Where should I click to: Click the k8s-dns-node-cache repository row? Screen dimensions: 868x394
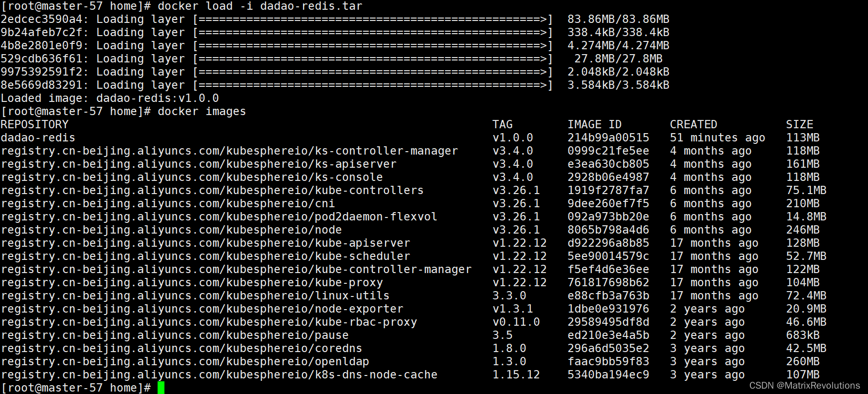219,375
